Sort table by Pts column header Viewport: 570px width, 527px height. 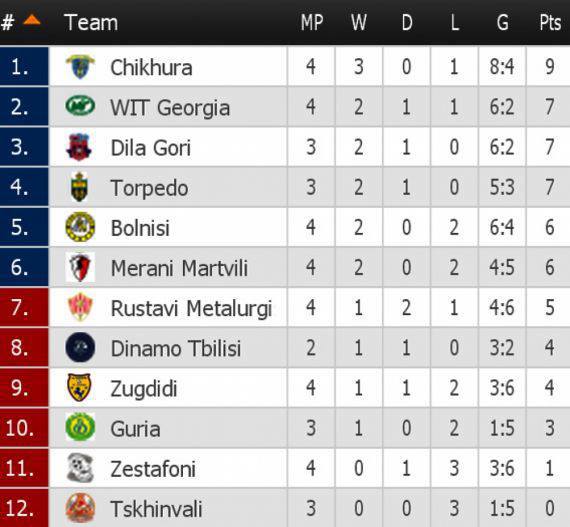(x=550, y=23)
